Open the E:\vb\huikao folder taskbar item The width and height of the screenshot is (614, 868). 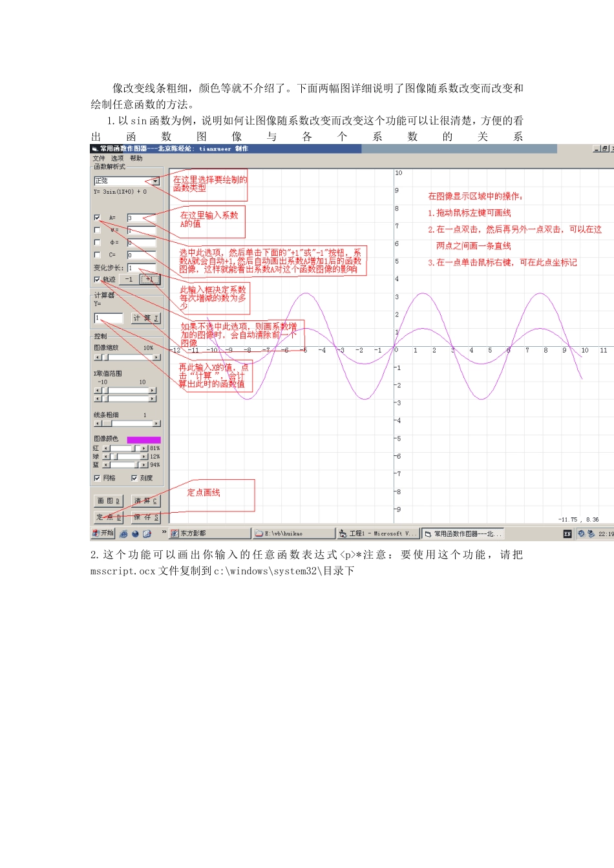[293, 533]
